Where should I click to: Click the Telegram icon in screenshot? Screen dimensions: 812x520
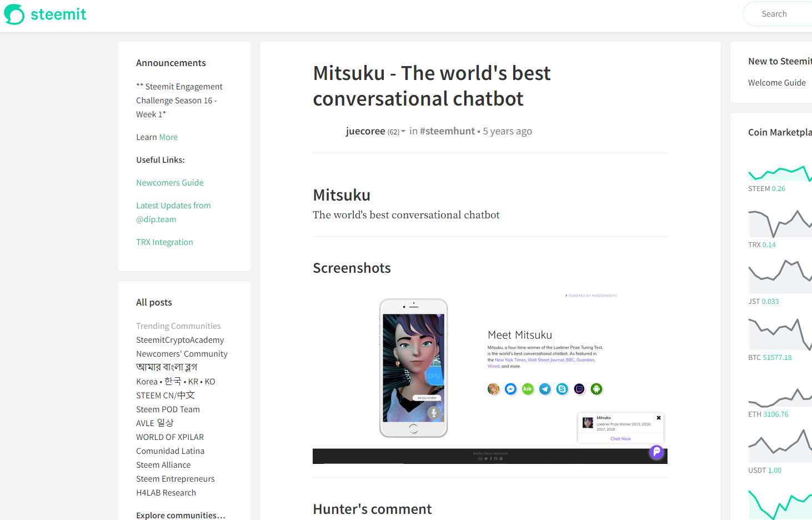[x=545, y=389]
